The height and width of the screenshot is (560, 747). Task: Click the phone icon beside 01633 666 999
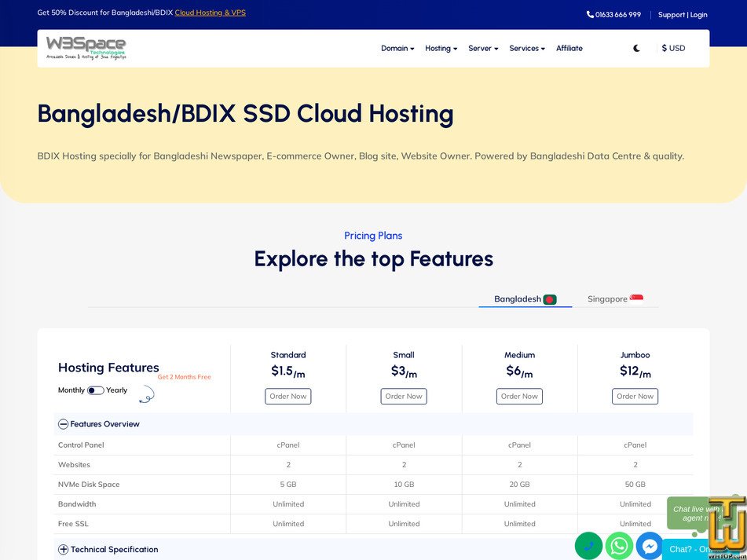590,15
